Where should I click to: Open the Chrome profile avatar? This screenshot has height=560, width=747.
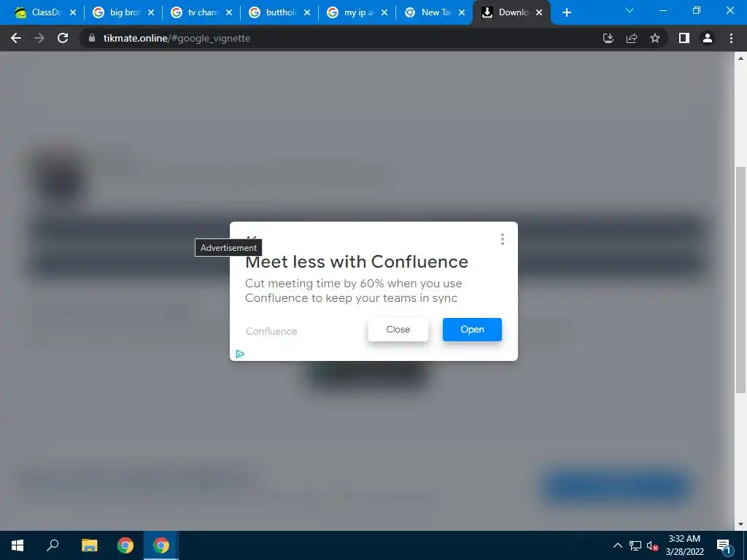[708, 38]
